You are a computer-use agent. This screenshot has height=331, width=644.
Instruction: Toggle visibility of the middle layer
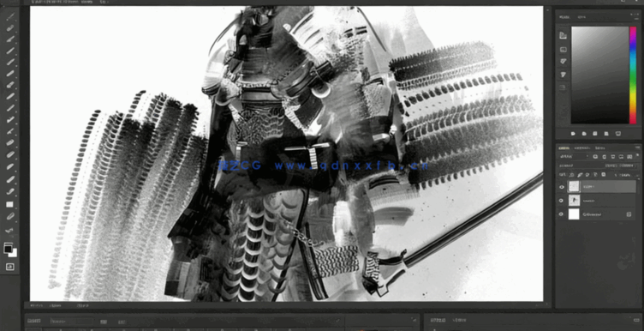(x=562, y=201)
